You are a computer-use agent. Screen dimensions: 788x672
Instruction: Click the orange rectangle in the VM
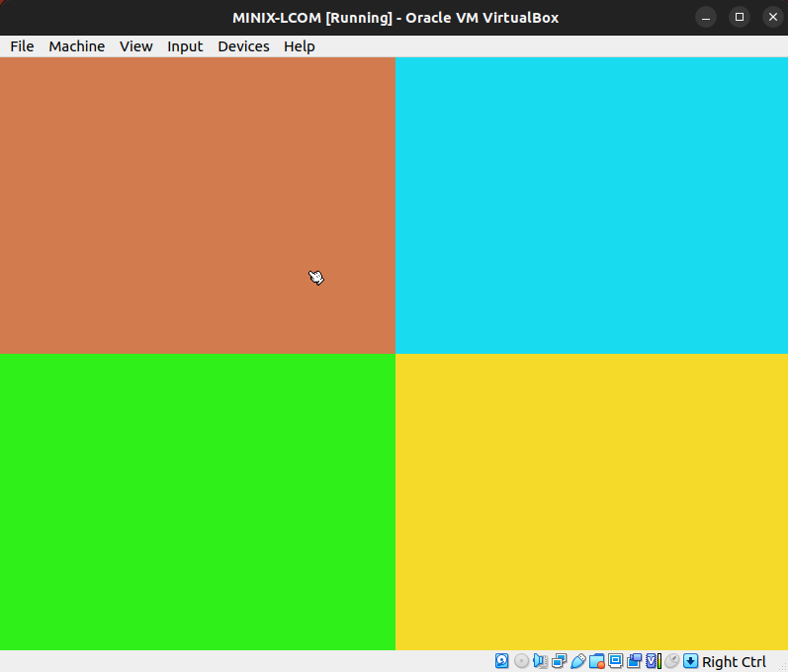(198, 206)
